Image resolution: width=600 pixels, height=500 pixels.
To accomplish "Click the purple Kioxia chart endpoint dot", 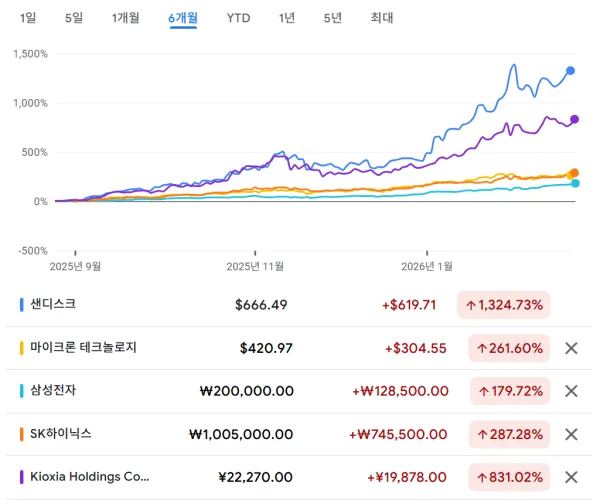I will pyautogui.click(x=574, y=119).
